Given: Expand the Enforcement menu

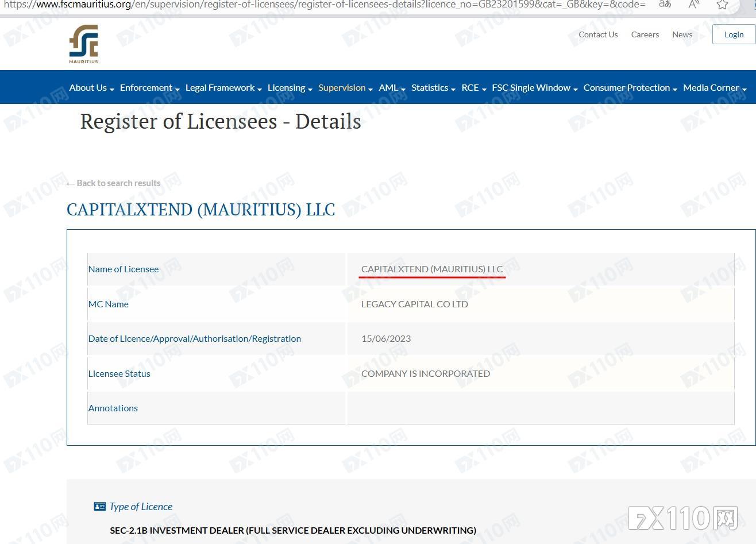Looking at the screenshot, I should (x=149, y=88).
